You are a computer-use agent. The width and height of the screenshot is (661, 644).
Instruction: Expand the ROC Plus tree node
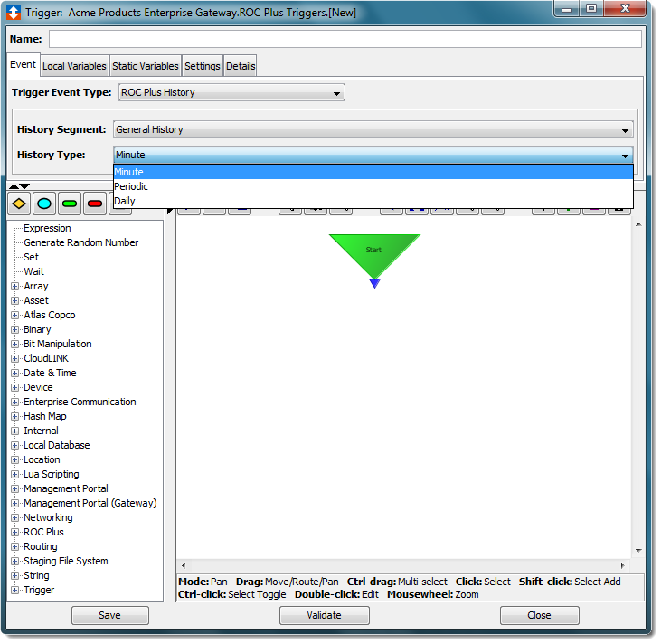click(x=15, y=532)
